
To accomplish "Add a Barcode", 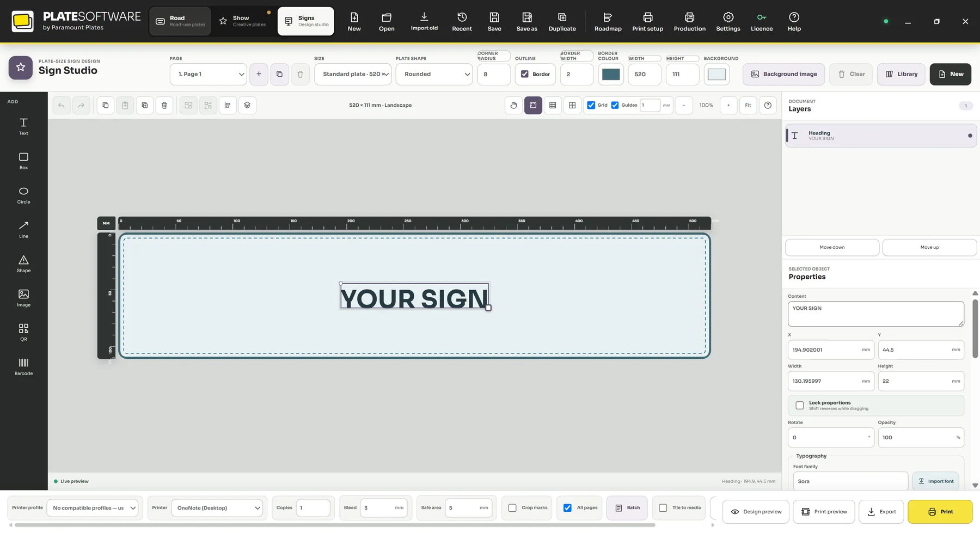I will pos(23,367).
